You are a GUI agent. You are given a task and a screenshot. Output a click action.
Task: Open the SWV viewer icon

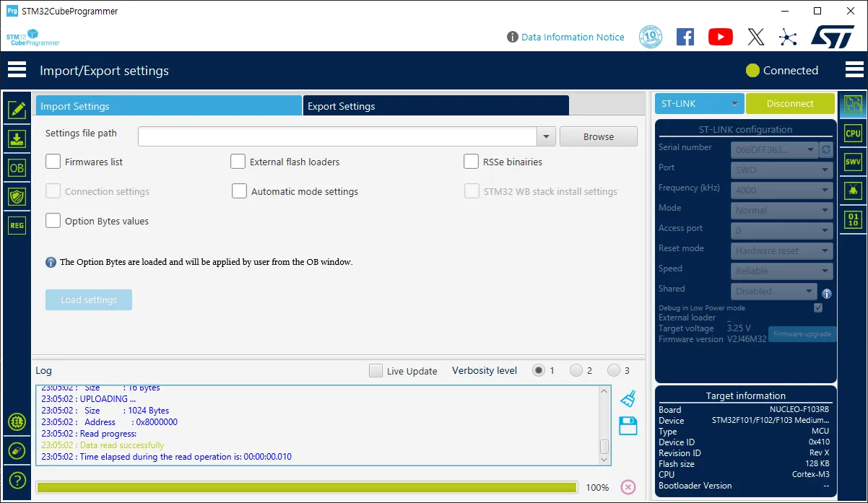pyautogui.click(x=854, y=162)
